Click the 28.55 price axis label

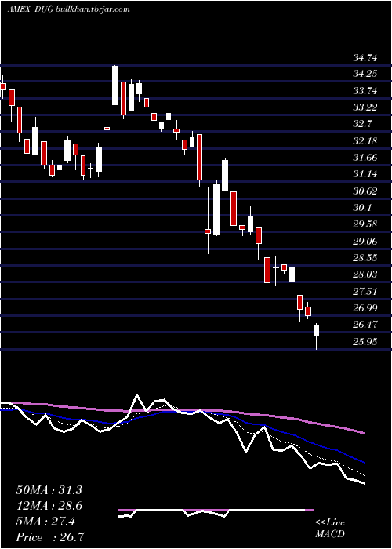(365, 258)
